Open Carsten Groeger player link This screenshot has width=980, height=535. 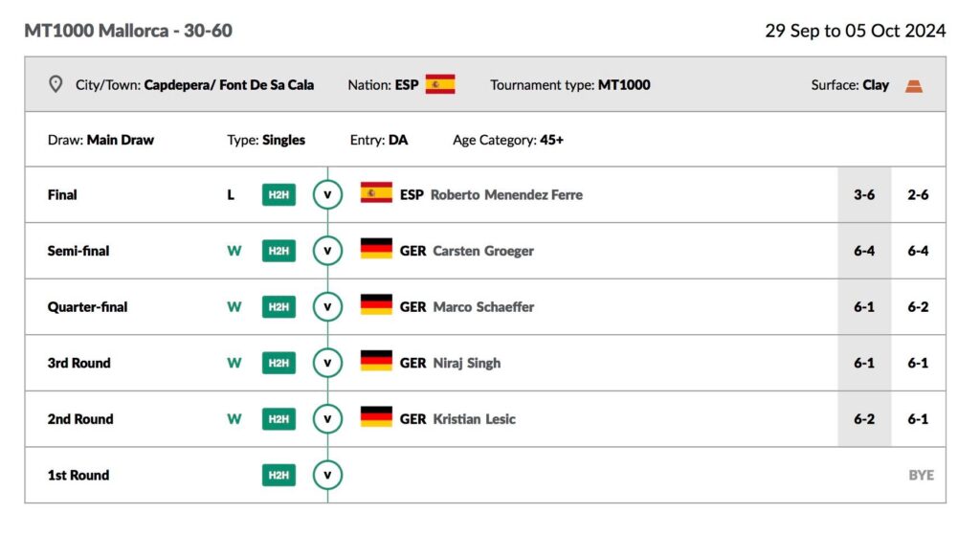[x=483, y=252]
